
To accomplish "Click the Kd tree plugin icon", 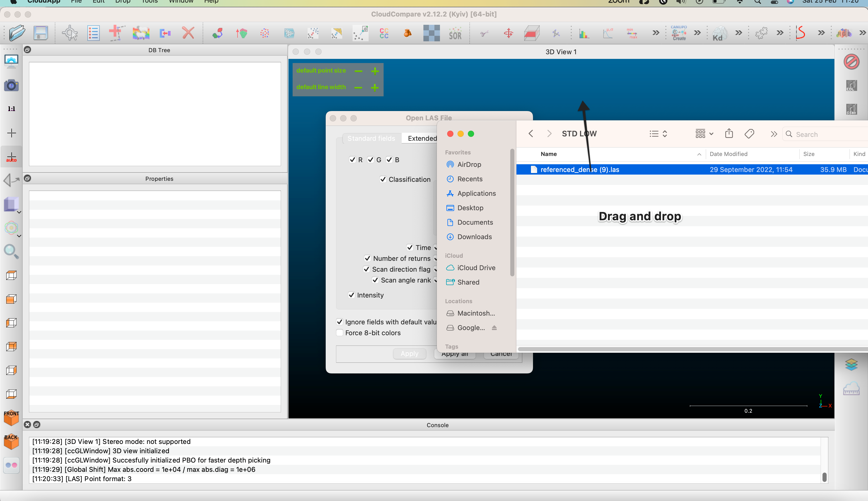I will pyautogui.click(x=719, y=33).
